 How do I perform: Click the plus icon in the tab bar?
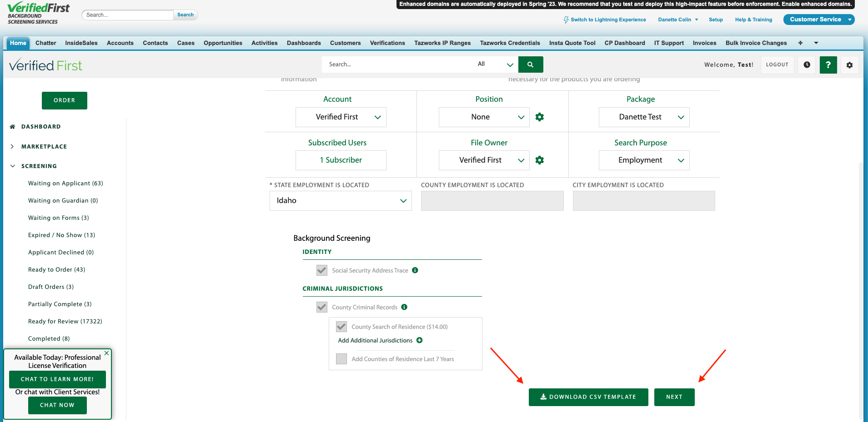pos(800,43)
